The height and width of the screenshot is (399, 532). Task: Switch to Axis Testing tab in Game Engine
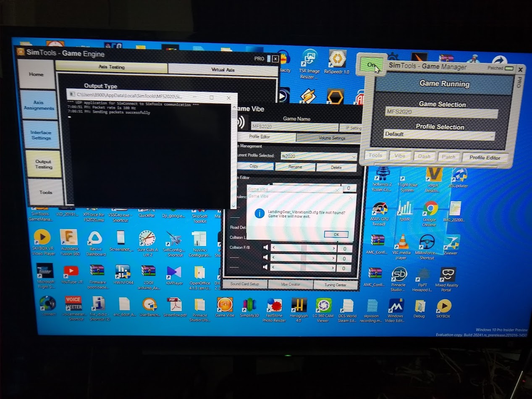(x=111, y=67)
